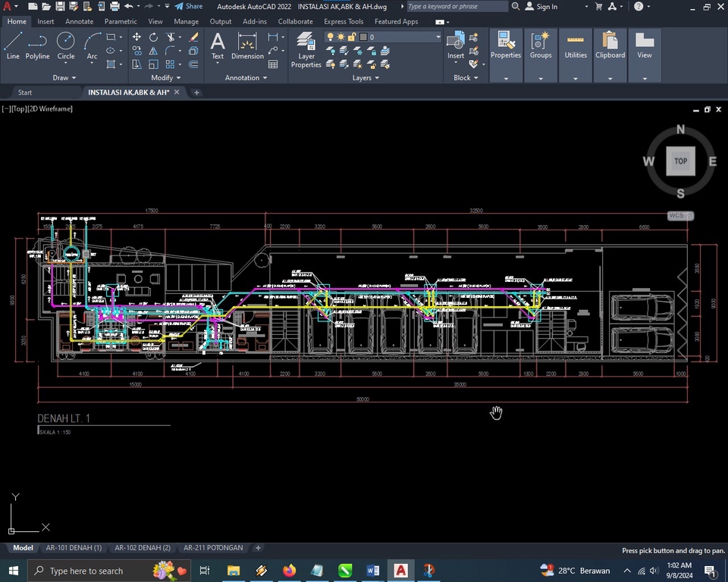The height and width of the screenshot is (582, 728).
Task: Click Sign In
Action: (541, 7)
